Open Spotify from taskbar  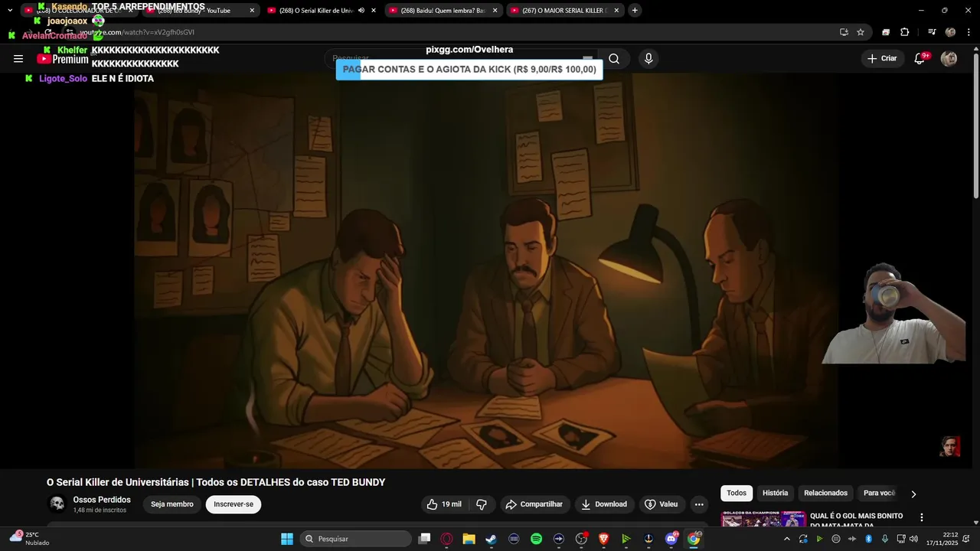[536, 539]
